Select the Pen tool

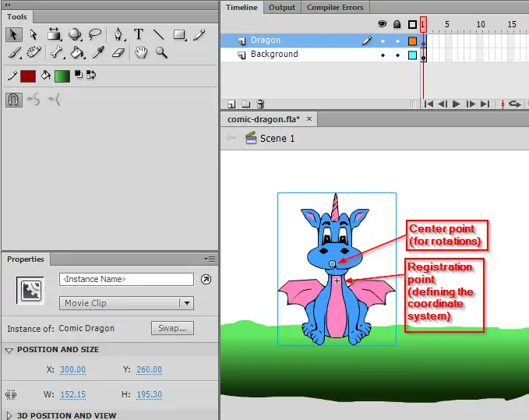coord(118,34)
